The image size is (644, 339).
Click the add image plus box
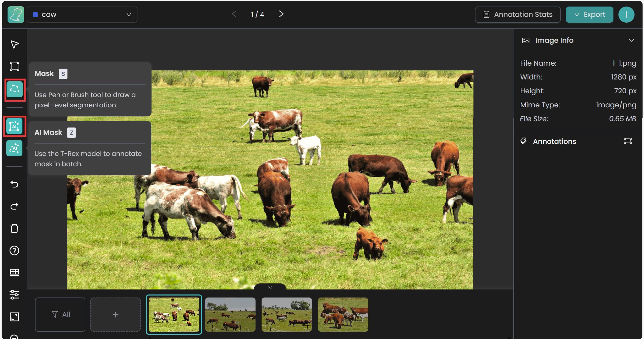pos(116,314)
